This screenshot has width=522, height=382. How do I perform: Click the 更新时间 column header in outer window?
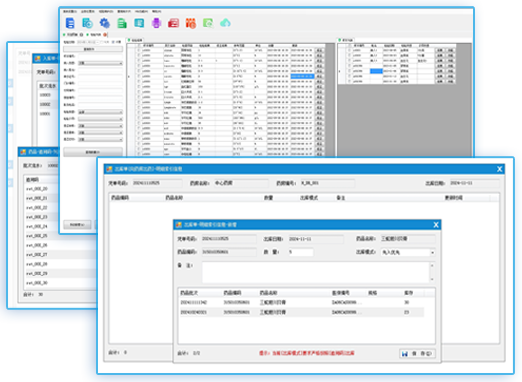(x=453, y=198)
